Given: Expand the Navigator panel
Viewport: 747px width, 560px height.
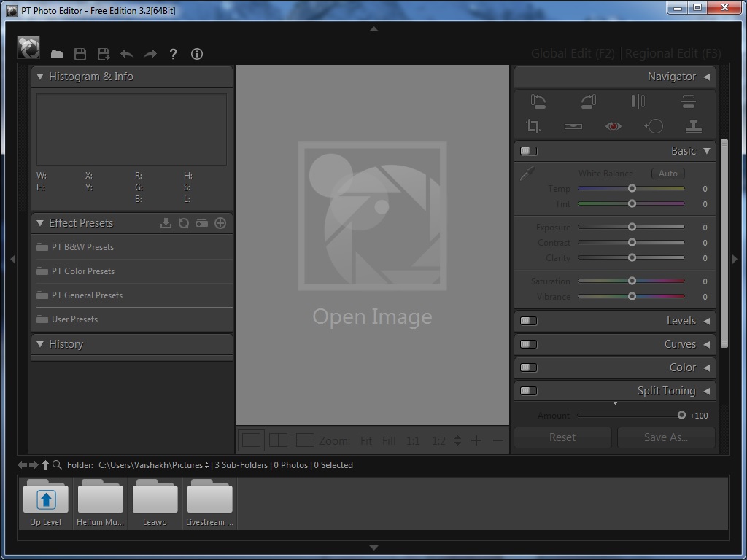Looking at the screenshot, I should click(706, 77).
